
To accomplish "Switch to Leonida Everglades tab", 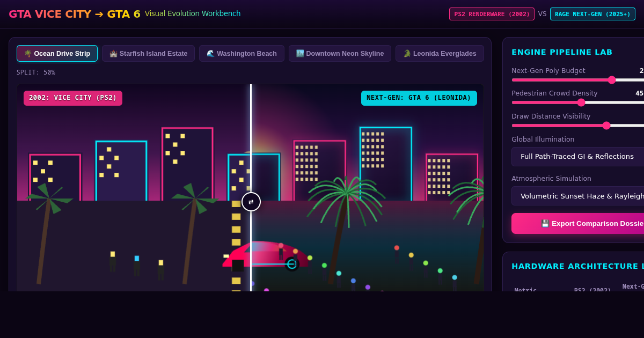I will point(440,54).
